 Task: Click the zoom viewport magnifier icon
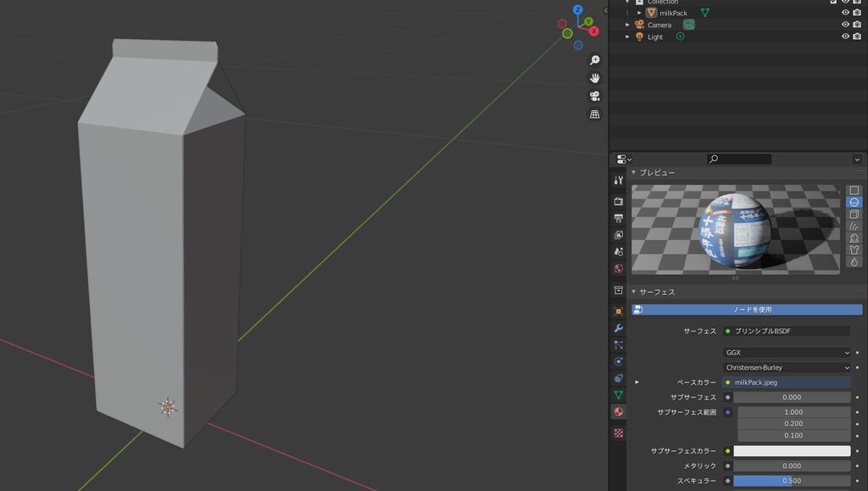tap(595, 60)
